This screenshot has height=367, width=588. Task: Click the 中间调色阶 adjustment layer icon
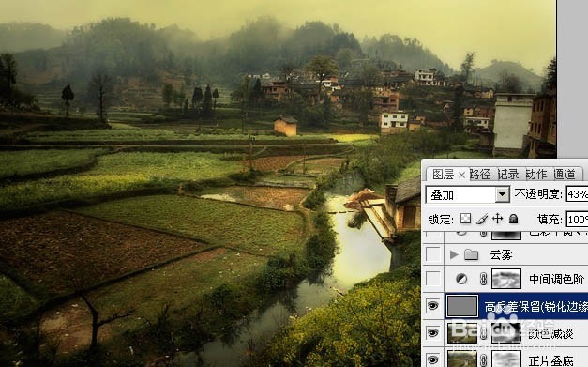click(461, 279)
